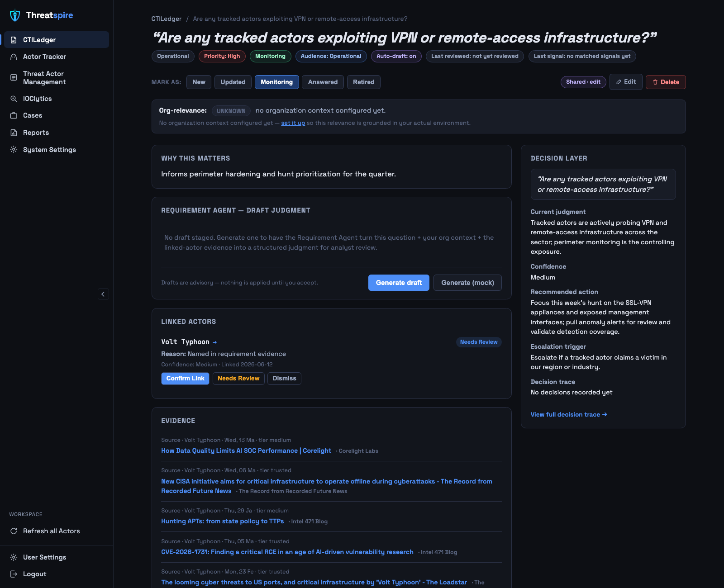
Task: Open the Loadstar Volt Typhoon article
Action: click(314, 583)
